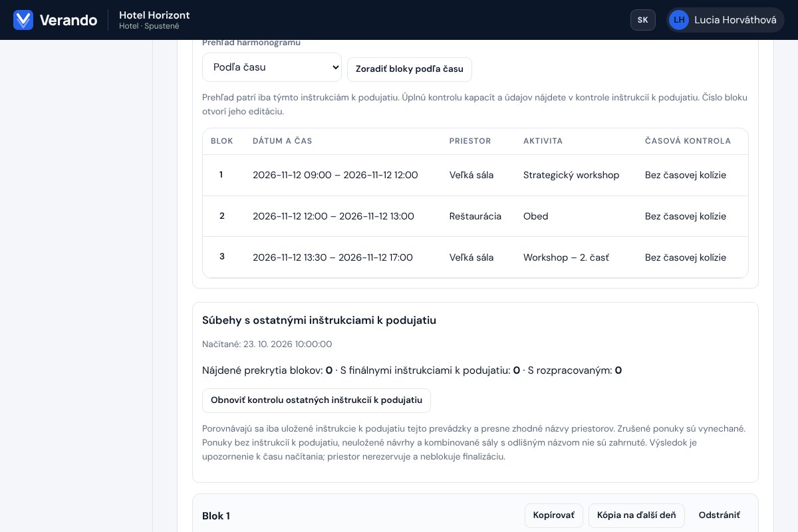
Task: Switch language with the SK button
Action: coord(643,20)
